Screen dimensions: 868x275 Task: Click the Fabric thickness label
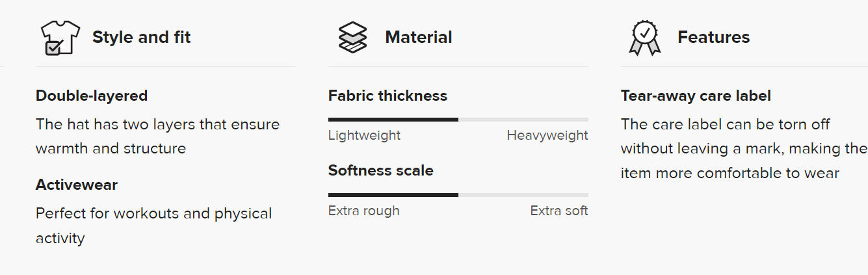388,96
